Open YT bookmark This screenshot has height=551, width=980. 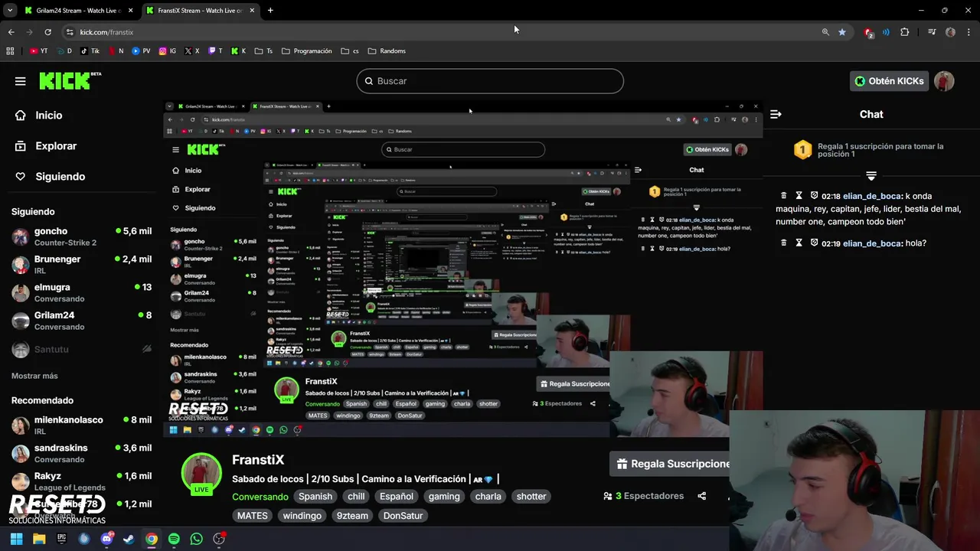point(38,51)
